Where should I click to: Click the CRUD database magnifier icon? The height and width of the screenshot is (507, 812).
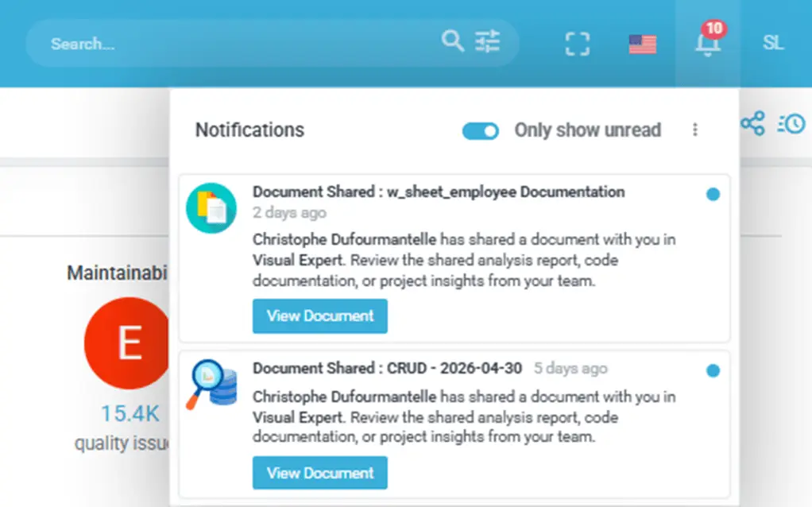click(211, 385)
